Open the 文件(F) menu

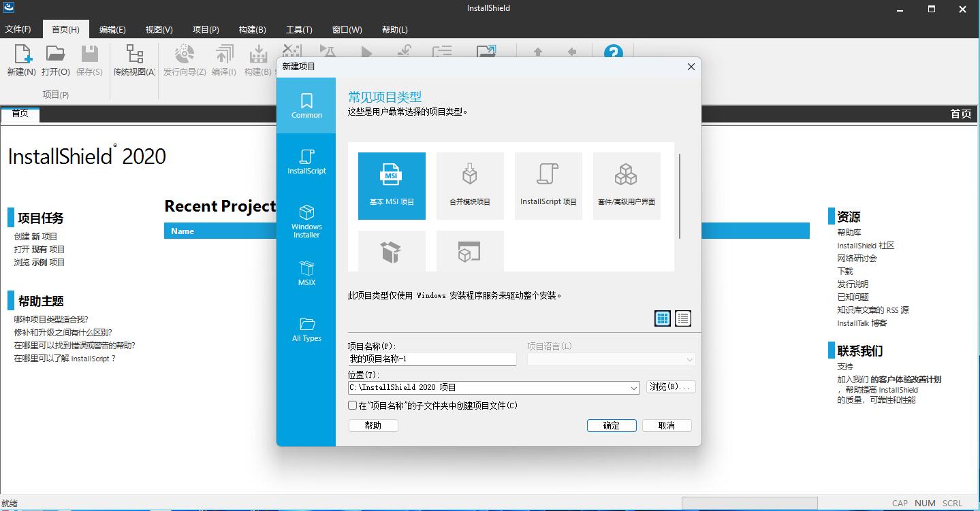(18, 29)
